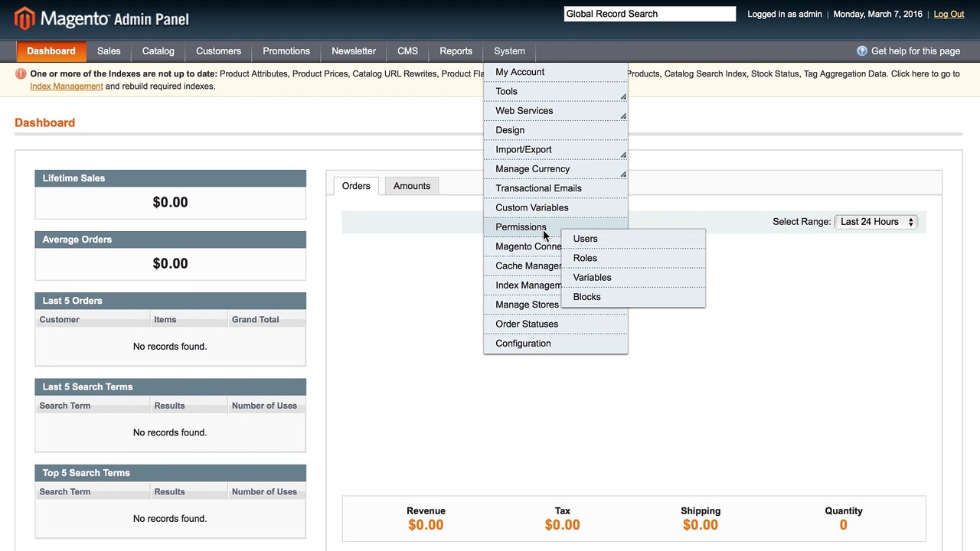Switch to the Amounts tab

pyautogui.click(x=412, y=186)
